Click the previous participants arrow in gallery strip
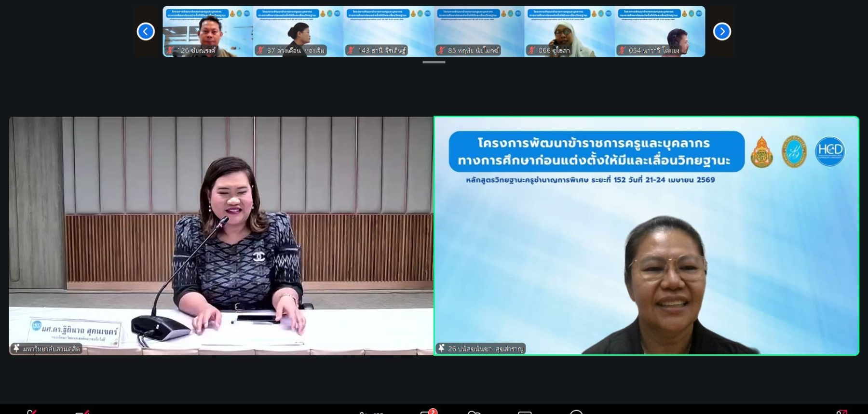868x414 pixels. point(146,31)
